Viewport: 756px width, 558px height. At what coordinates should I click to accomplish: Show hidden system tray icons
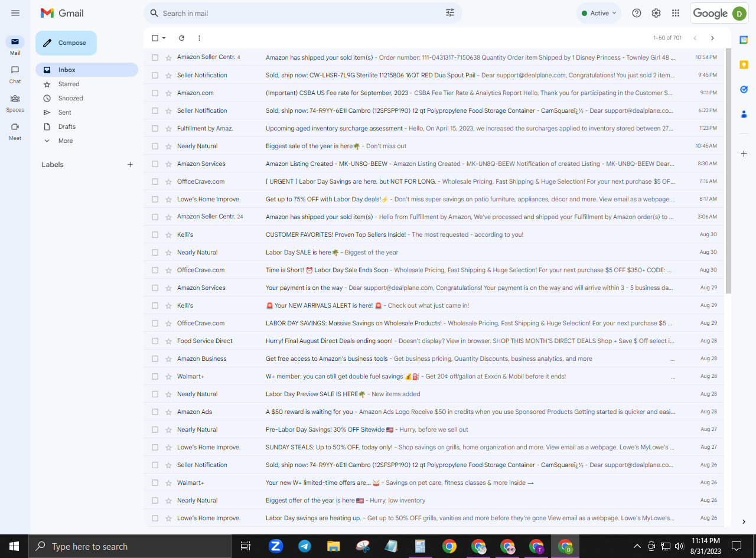(x=637, y=546)
